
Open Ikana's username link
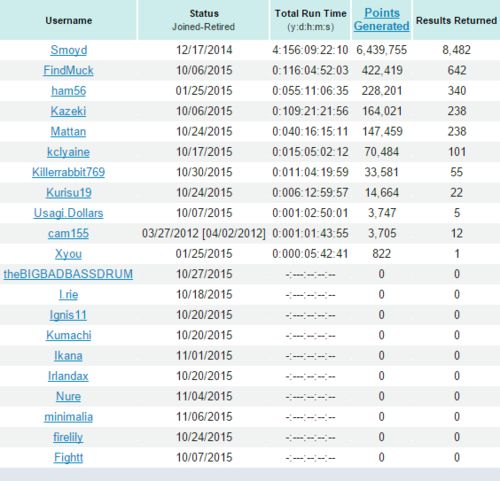(68, 356)
